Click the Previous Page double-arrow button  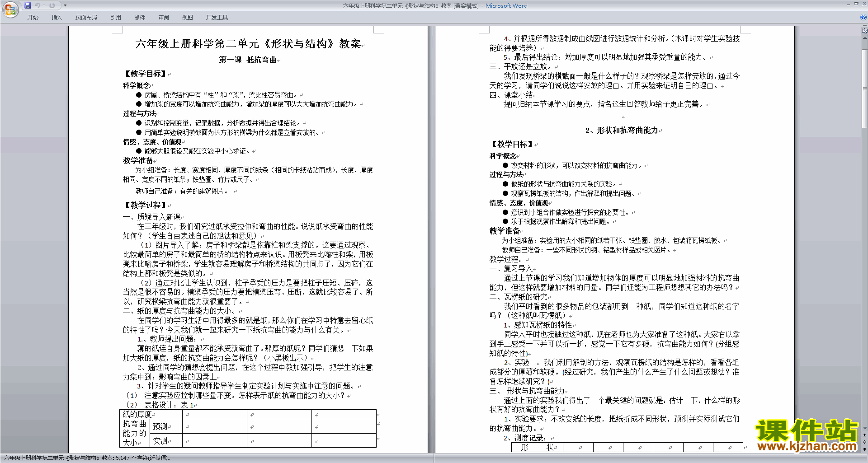tap(865, 435)
